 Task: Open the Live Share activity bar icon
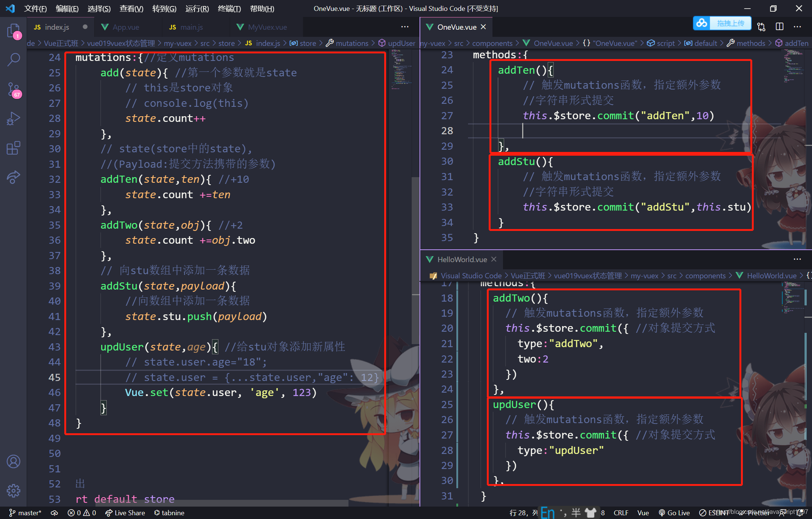tap(13, 177)
